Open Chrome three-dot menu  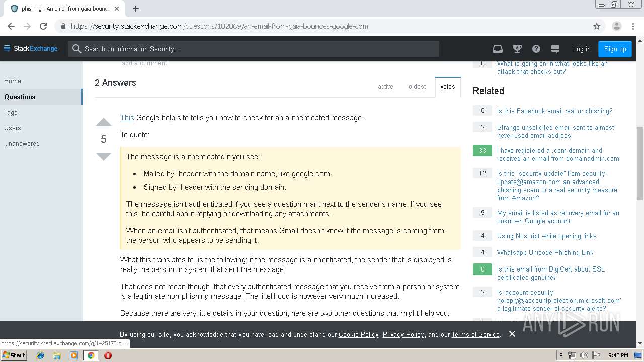[633, 26]
